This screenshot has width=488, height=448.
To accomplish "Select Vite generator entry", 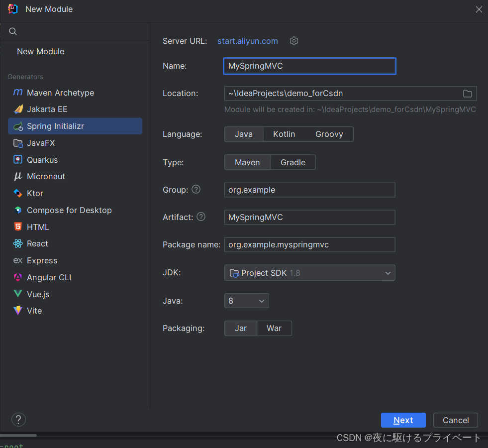I will coord(75,311).
